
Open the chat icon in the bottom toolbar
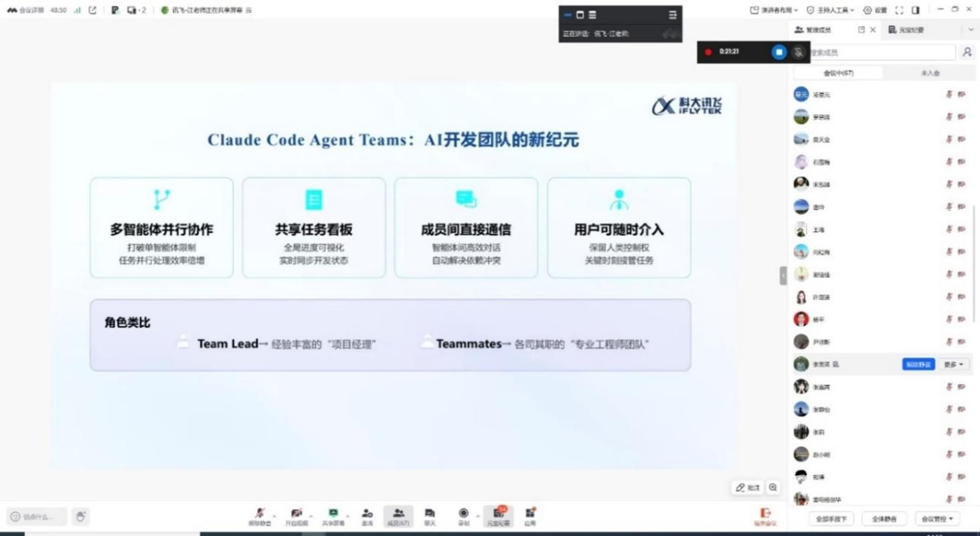click(x=430, y=513)
